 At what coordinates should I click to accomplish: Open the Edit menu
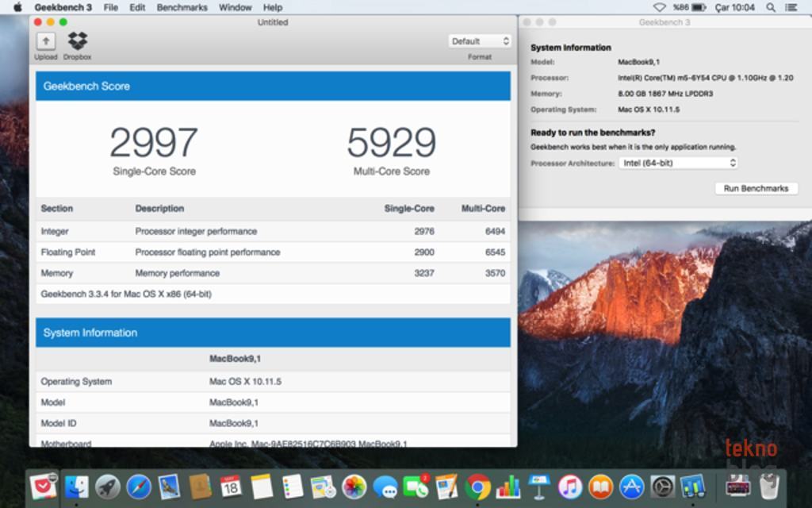pyautogui.click(x=137, y=7)
